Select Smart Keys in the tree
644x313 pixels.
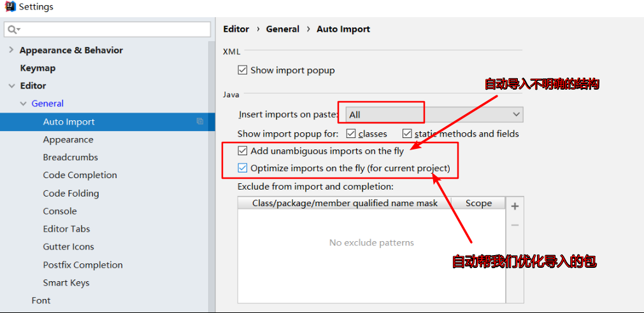coord(66,282)
